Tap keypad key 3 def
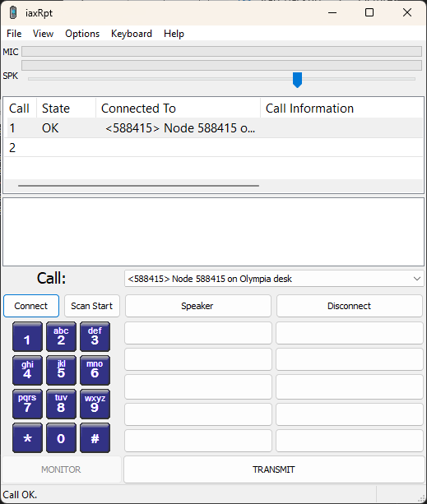427x504 pixels. (x=95, y=336)
